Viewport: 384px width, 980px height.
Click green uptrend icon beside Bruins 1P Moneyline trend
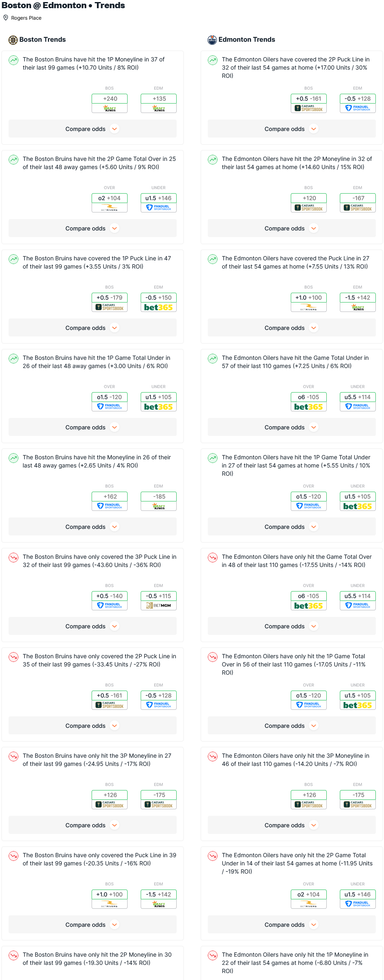pos(13,60)
